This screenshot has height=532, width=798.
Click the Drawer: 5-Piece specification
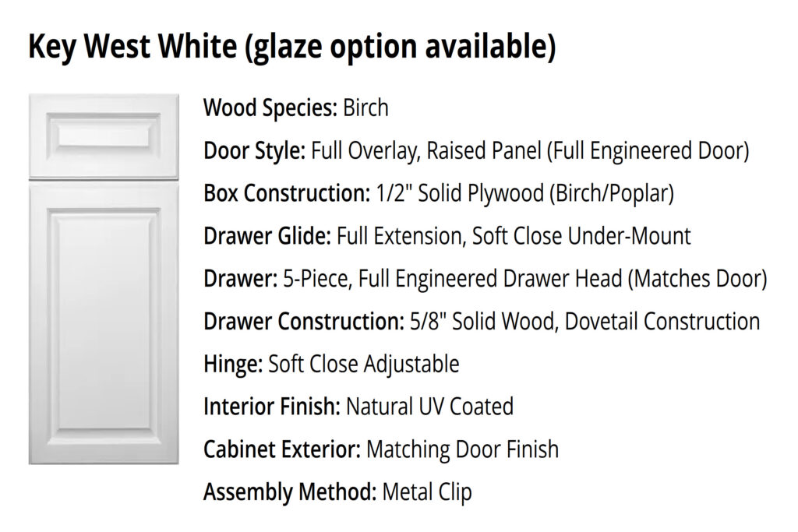485,279
